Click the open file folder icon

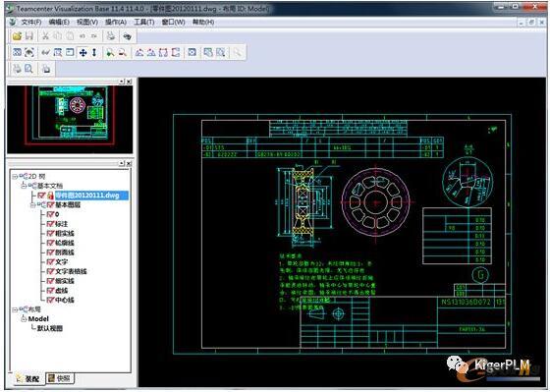coord(17,35)
